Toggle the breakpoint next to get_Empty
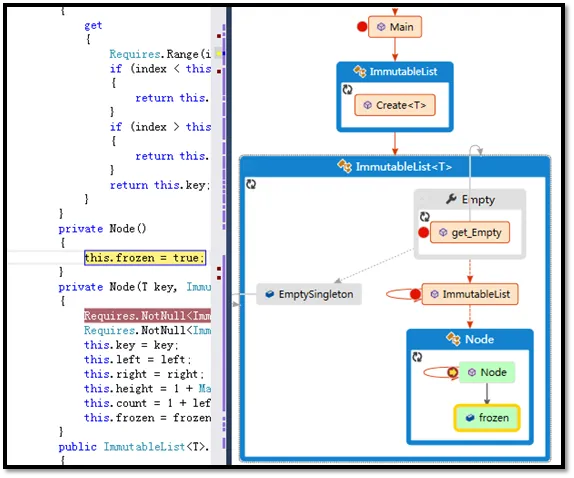This screenshot has height=478, width=574. [423, 232]
